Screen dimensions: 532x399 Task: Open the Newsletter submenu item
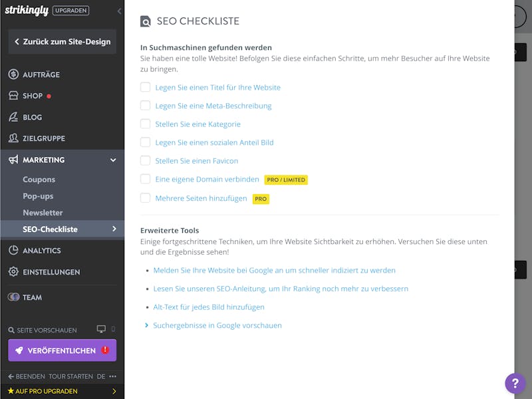pos(43,212)
